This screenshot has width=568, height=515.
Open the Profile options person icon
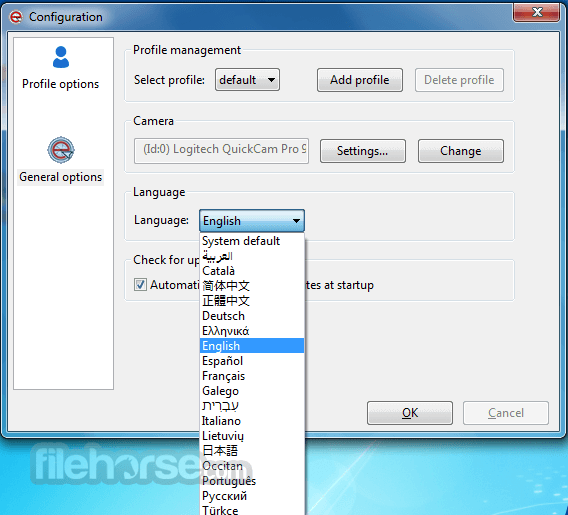pyautogui.click(x=60, y=57)
